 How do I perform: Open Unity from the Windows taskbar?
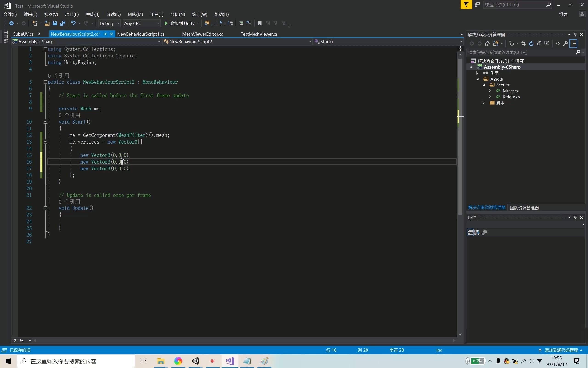[x=196, y=361]
